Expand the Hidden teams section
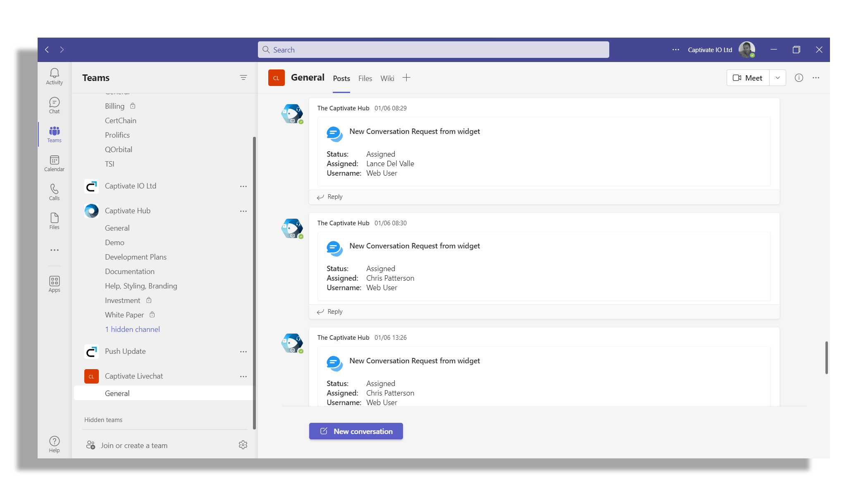 click(103, 420)
